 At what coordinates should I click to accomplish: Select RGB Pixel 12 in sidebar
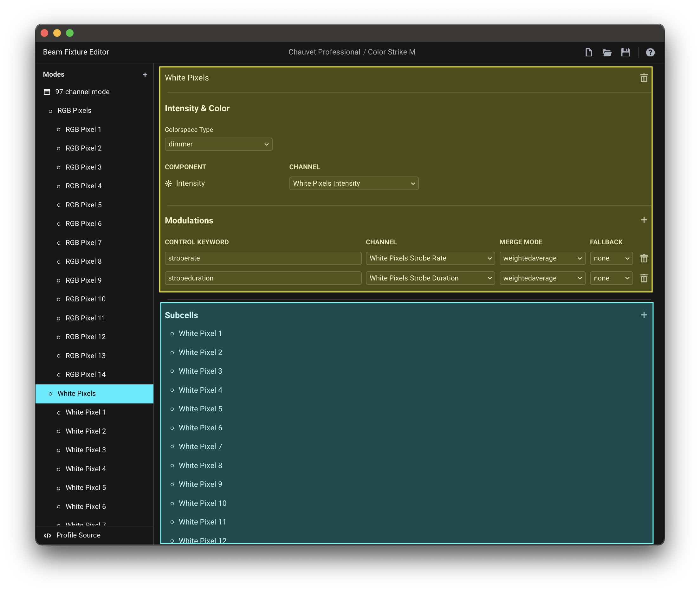pos(95,337)
